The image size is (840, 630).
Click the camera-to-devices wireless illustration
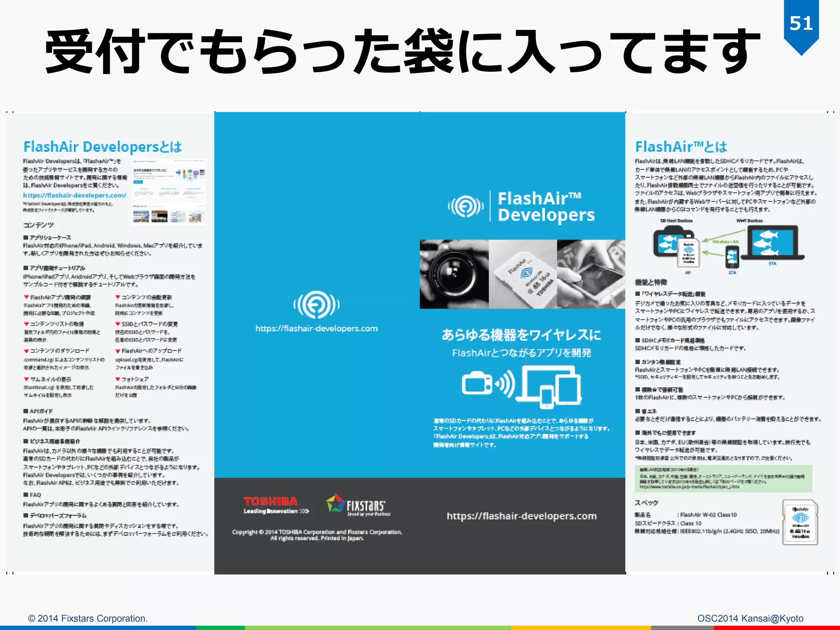tap(522, 387)
